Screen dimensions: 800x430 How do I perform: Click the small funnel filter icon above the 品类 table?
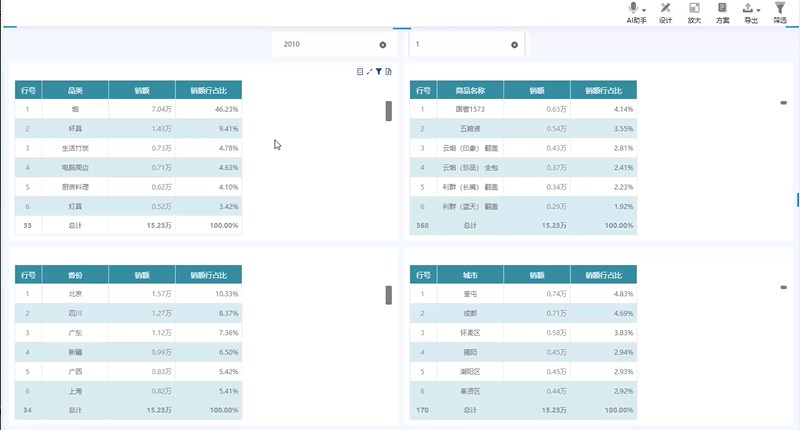coord(379,72)
